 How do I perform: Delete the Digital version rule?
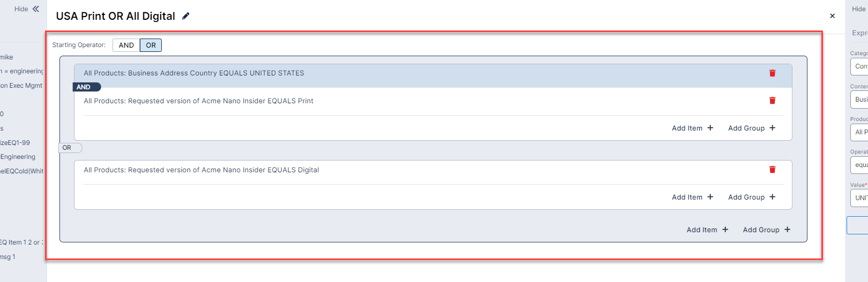772,170
